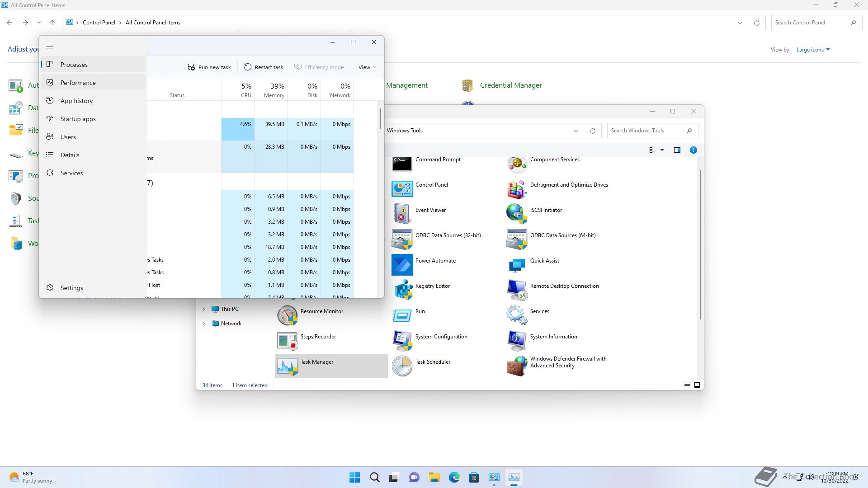This screenshot has height=488, width=868.
Task: Open the Task Manager hamburger navigation menu
Action: [50, 46]
